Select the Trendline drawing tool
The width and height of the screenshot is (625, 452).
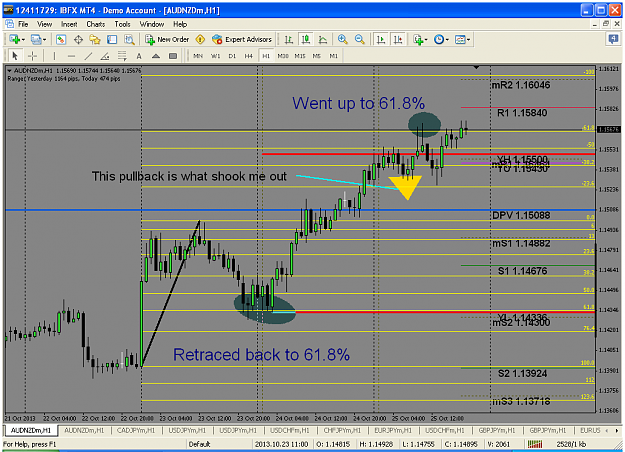[x=88, y=56]
